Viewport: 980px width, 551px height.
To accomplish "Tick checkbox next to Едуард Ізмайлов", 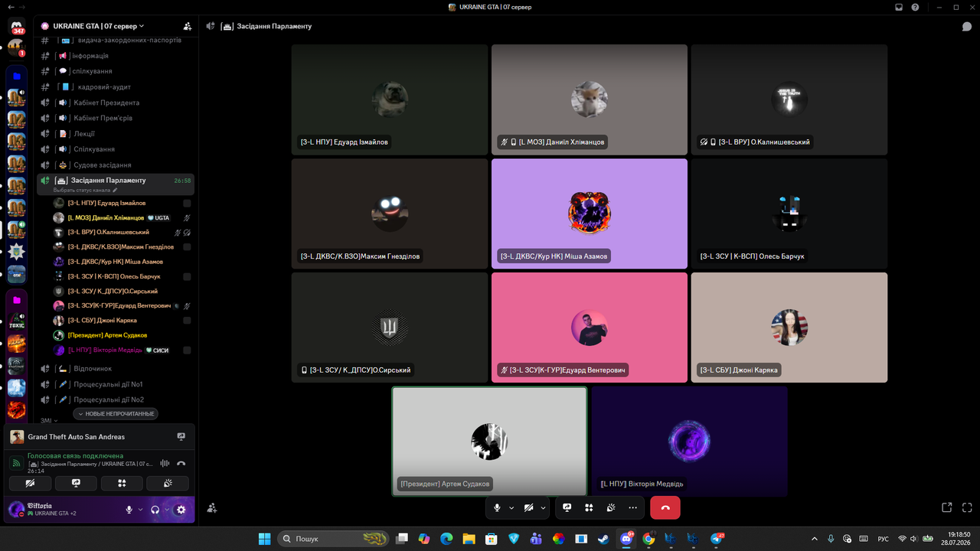I will point(187,204).
